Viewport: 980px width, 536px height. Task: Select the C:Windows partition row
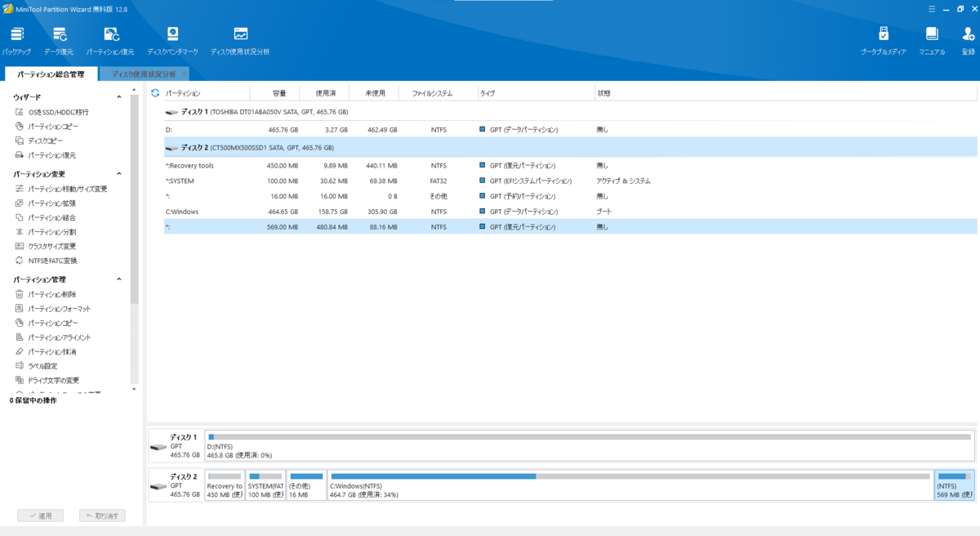coord(570,212)
